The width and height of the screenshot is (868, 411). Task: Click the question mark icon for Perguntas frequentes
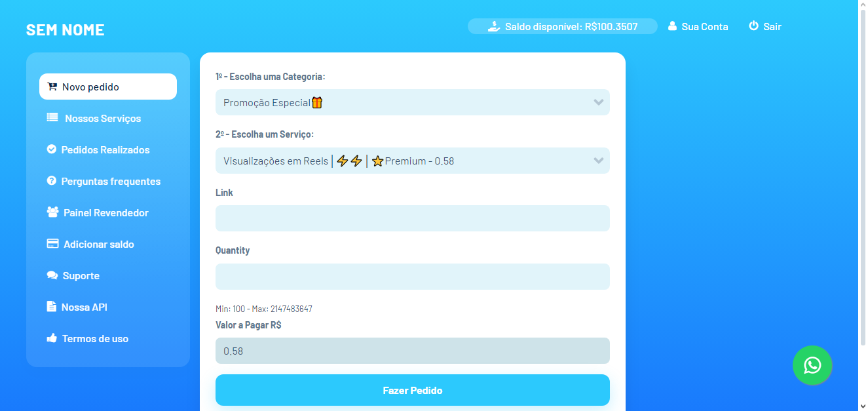click(52, 181)
